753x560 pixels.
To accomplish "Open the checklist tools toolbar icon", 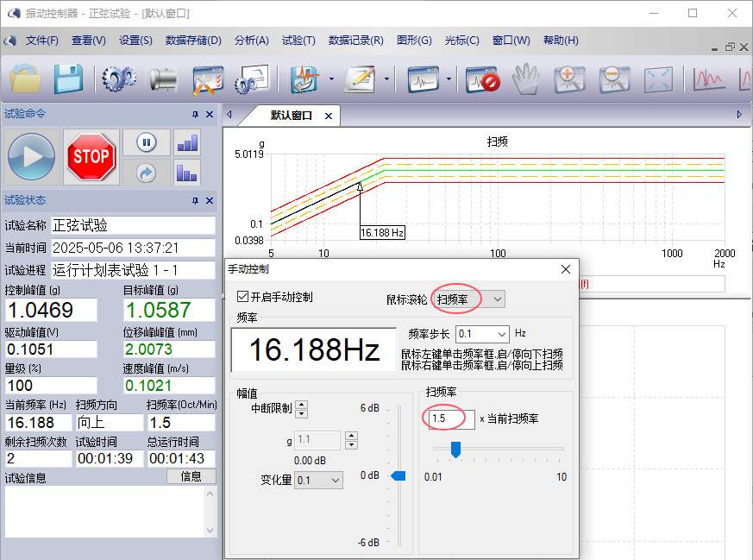I will point(208,79).
